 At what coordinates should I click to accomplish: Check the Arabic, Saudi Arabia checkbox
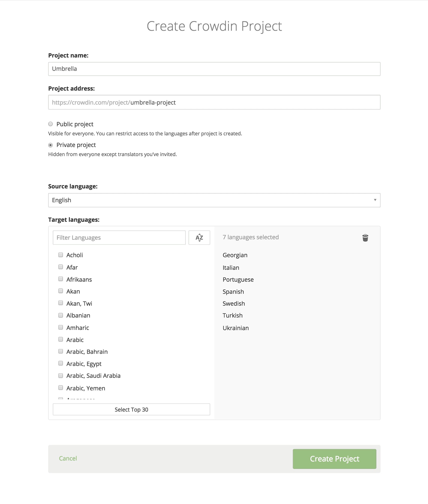point(61,375)
